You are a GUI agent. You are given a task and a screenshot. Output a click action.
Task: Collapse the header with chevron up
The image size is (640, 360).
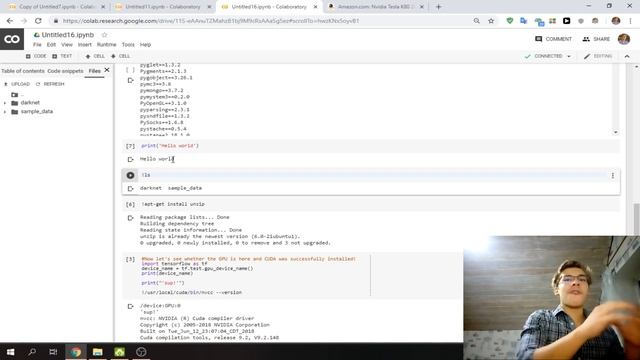pos(627,56)
